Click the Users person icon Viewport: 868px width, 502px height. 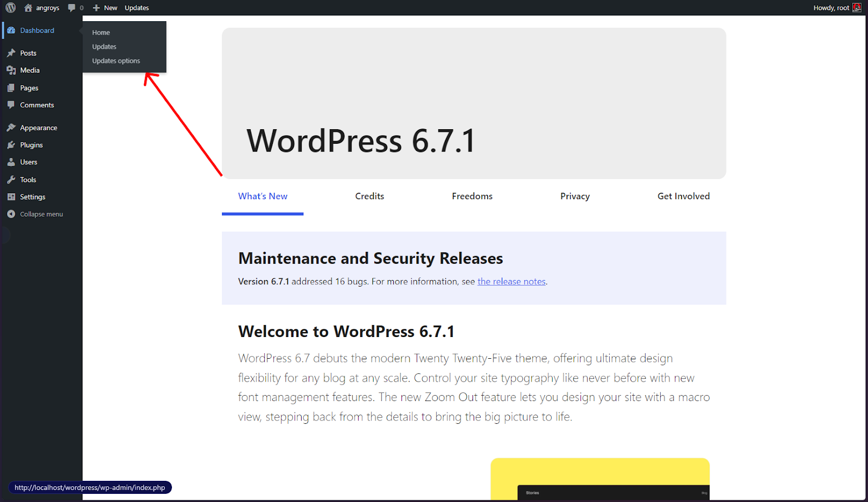[x=11, y=162]
